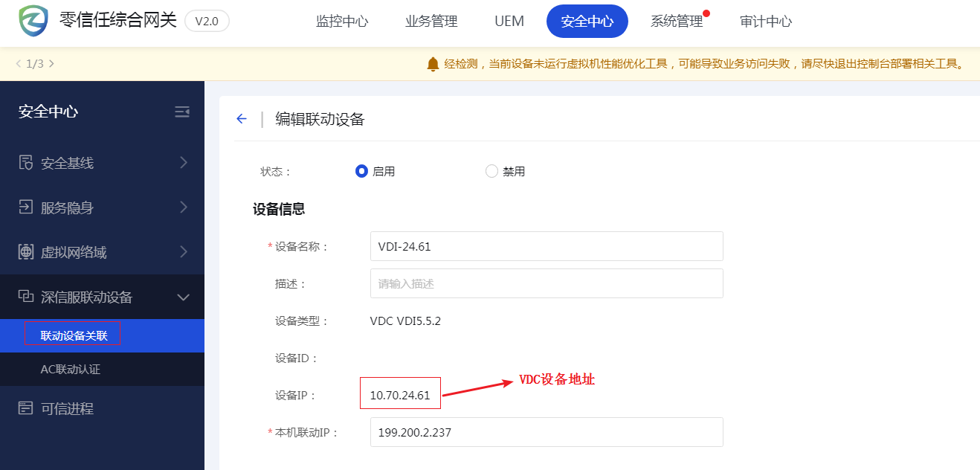
Task: Click the back arrow beside 编辑联动设备
Action: [241, 119]
